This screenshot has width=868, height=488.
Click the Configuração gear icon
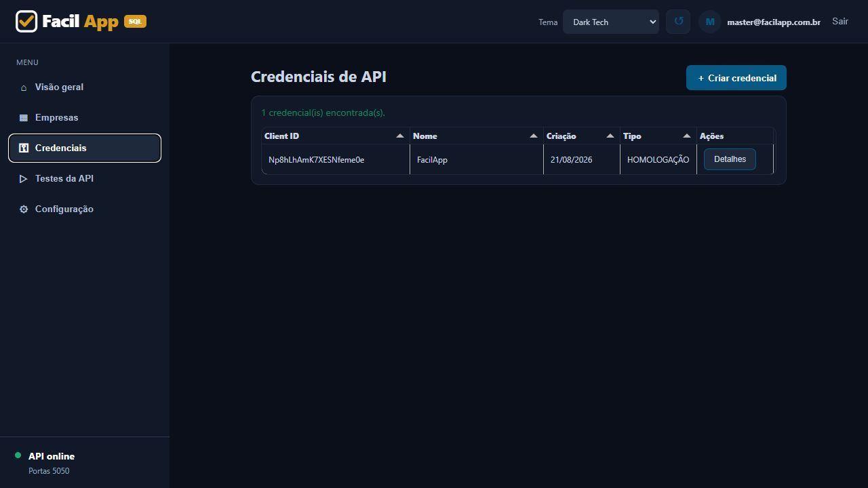pos(24,209)
